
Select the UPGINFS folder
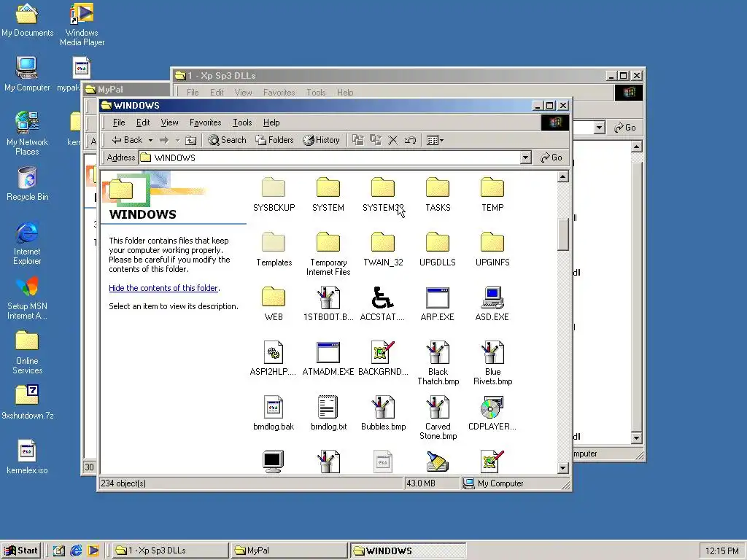[492, 249]
